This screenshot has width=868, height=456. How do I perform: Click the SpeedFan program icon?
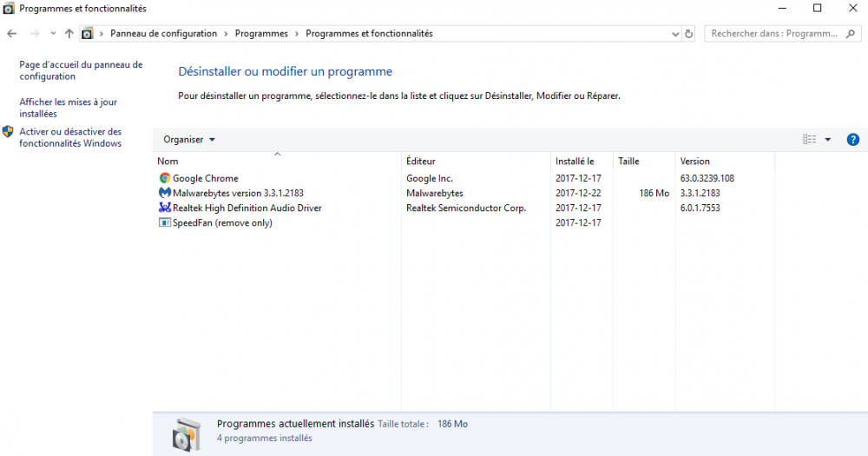tap(164, 222)
